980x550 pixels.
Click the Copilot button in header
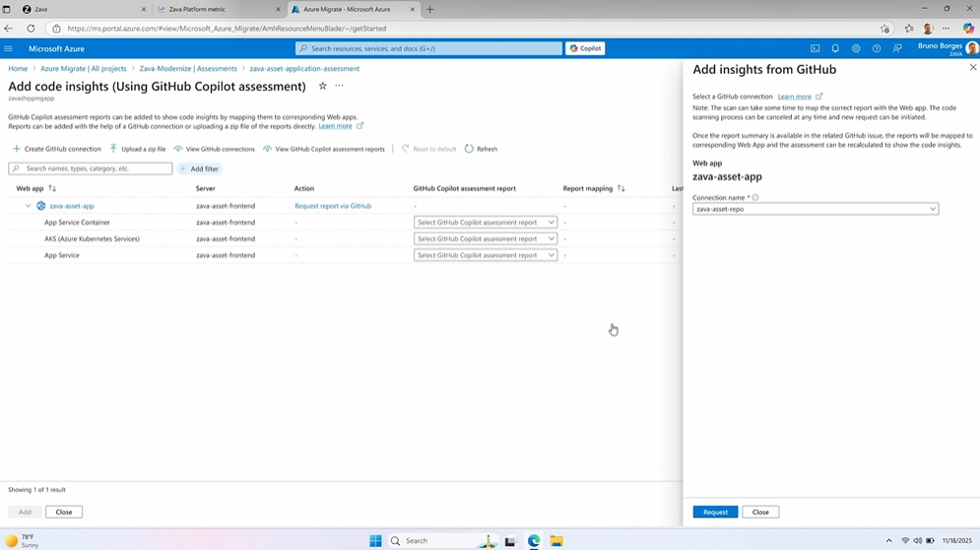585,48
